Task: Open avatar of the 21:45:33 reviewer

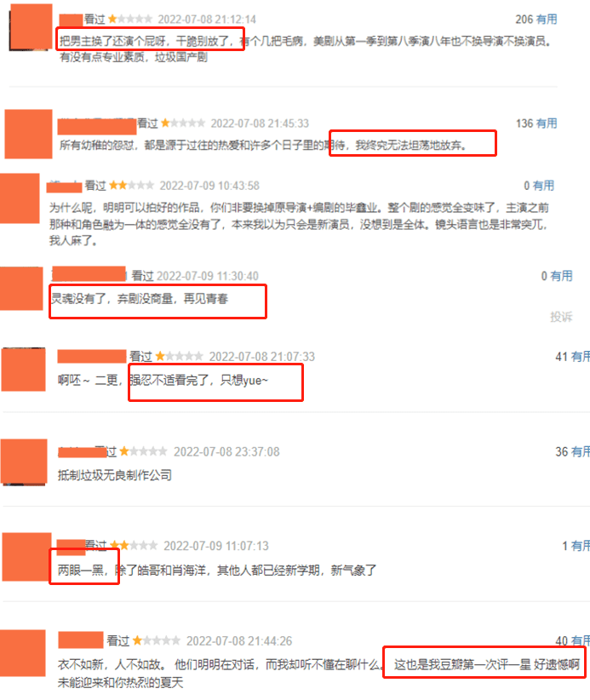Action: 29,134
